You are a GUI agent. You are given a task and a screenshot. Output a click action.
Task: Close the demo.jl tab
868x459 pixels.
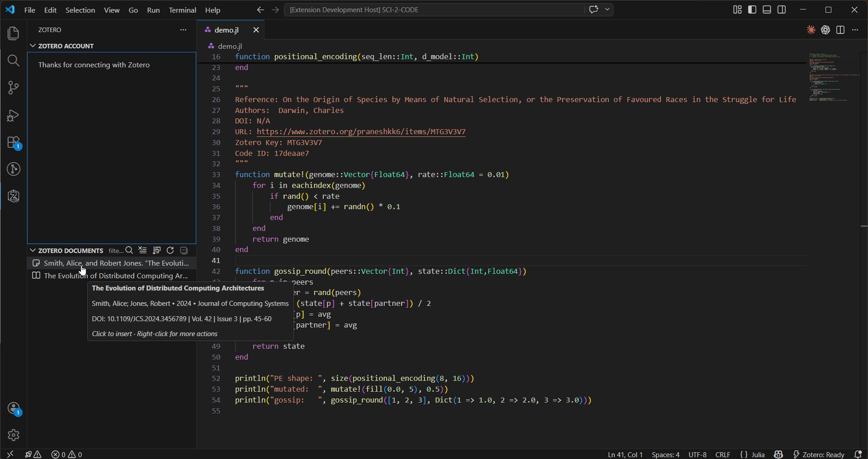(x=256, y=30)
